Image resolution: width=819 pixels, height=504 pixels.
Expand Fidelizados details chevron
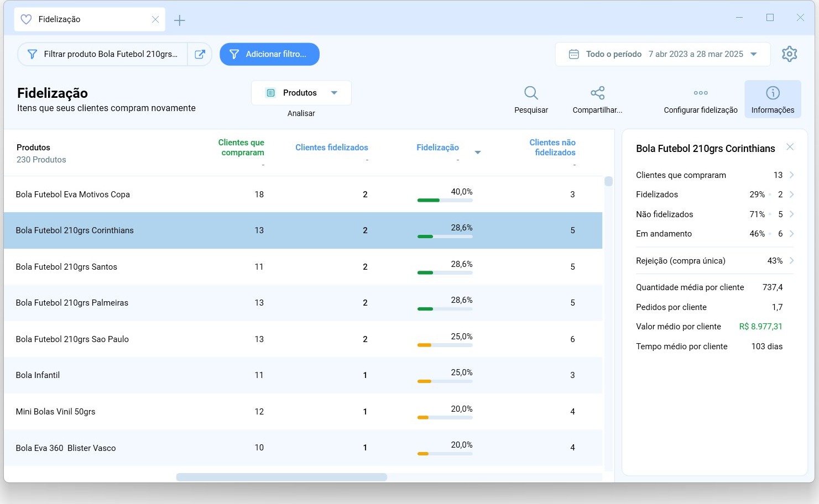[x=792, y=195]
